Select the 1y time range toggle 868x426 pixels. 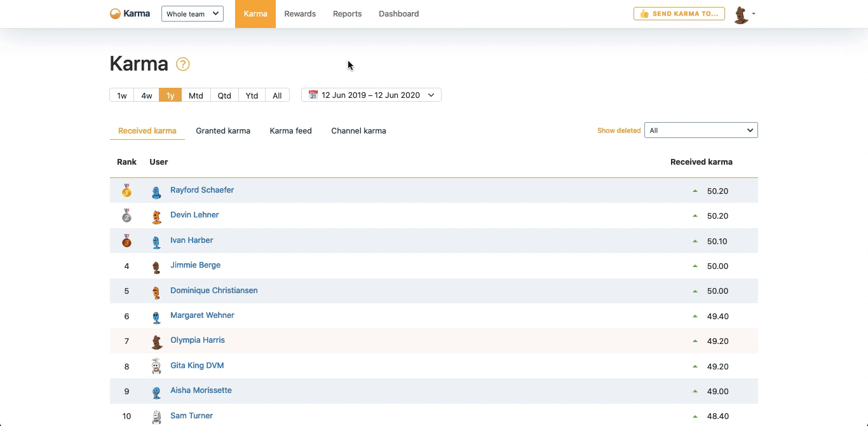170,95
